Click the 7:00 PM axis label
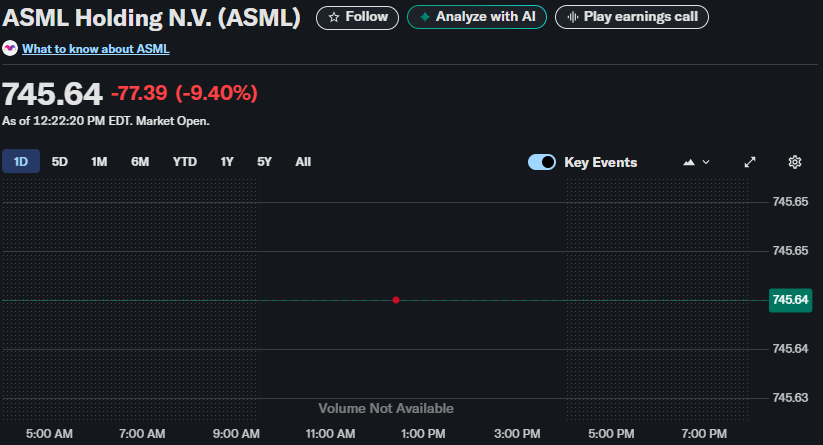 [704, 434]
